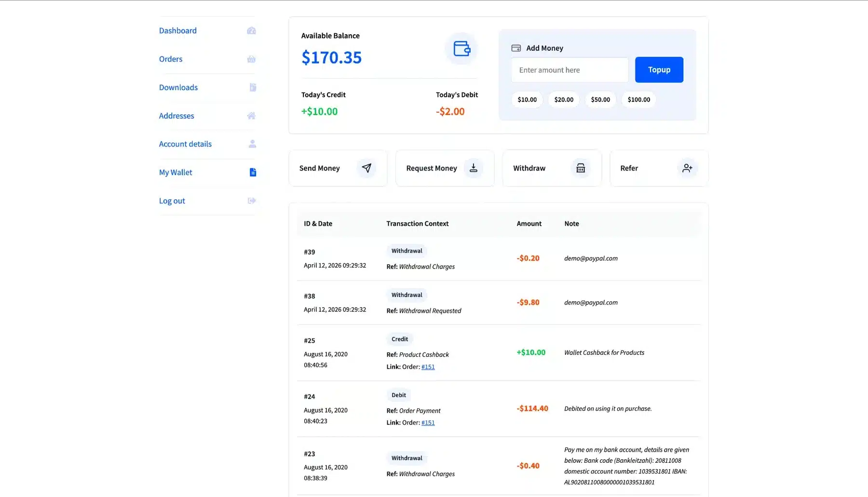Click the Log out link
The width and height of the screenshot is (868, 497).
(172, 201)
